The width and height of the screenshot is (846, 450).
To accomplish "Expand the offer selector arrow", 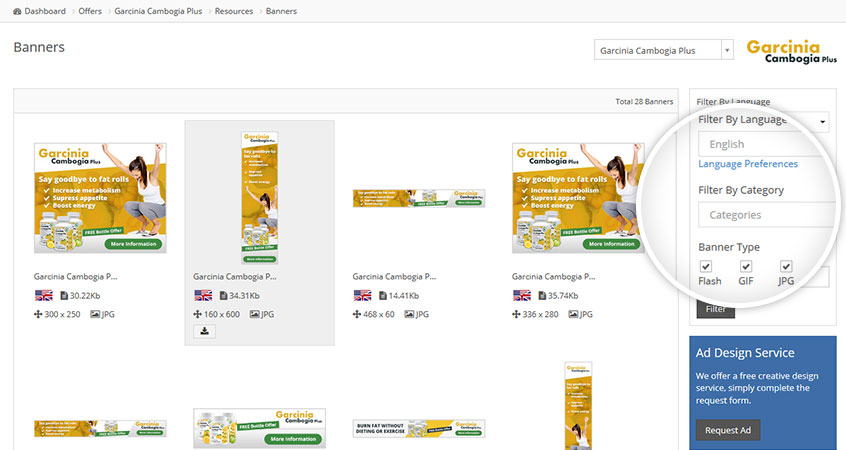I will pyautogui.click(x=727, y=50).
